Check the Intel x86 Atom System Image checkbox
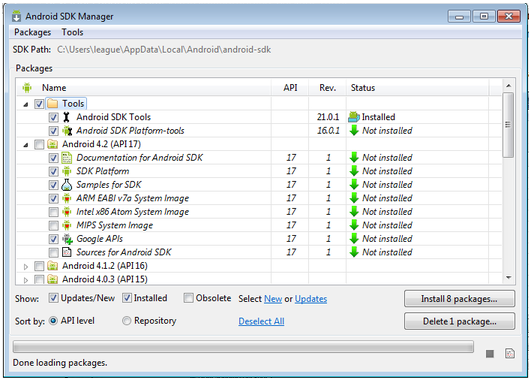The image size is (531, 380). tap(54, 212)
